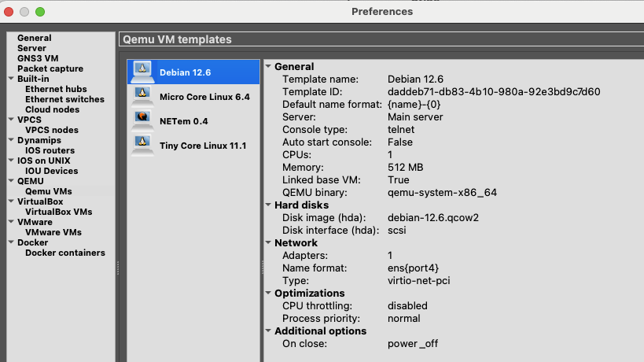Close the Preferences window
This screenshot has width=644, height=362.
(x=9, y=12)
